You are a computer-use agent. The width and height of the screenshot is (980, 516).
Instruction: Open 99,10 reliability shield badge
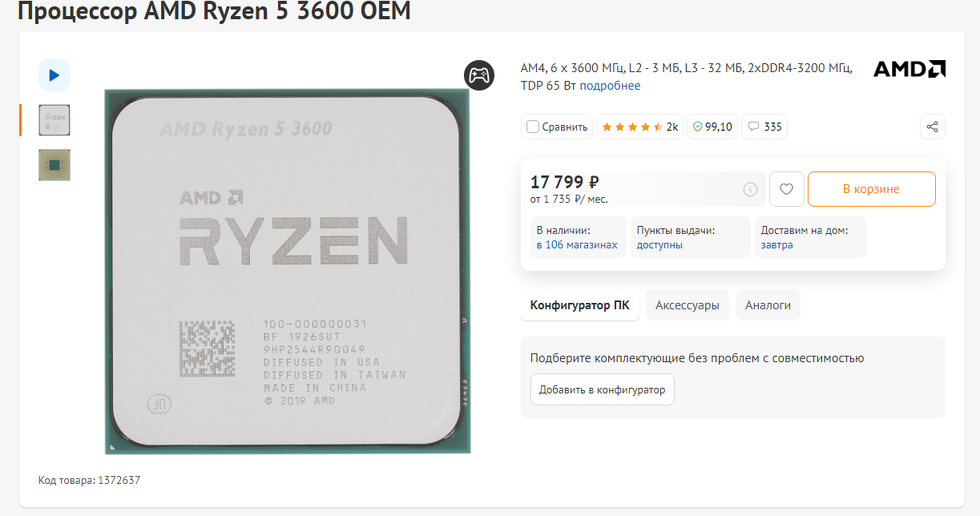[x=712, y=127]
